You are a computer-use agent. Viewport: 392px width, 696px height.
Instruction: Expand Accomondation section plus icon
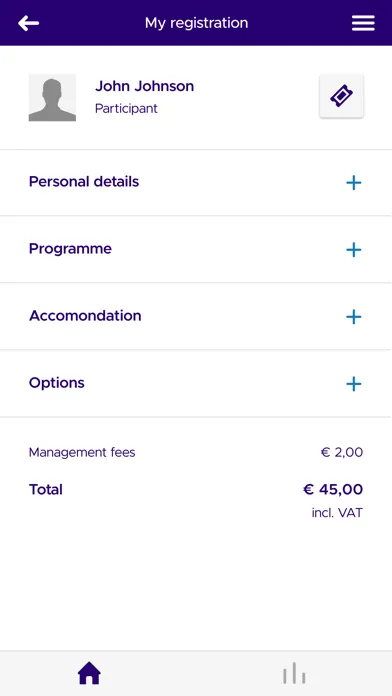point(353,317)
